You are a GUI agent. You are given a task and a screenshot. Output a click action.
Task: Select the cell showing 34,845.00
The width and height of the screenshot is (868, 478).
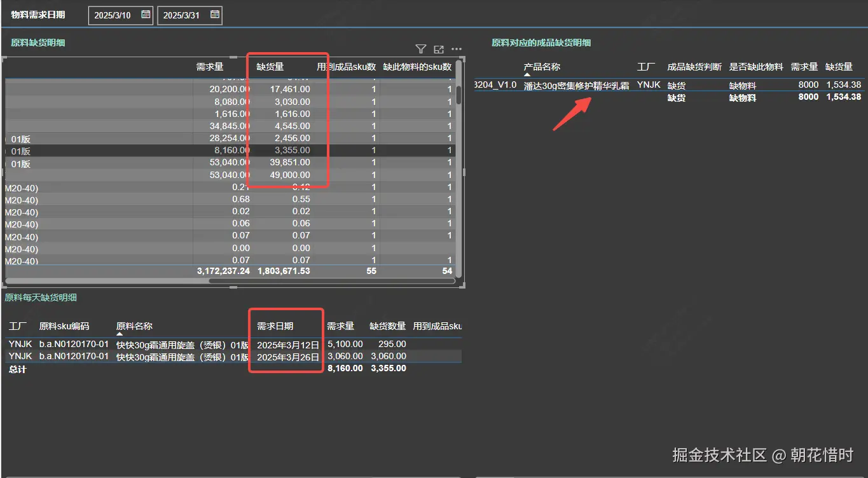[230, 126]
